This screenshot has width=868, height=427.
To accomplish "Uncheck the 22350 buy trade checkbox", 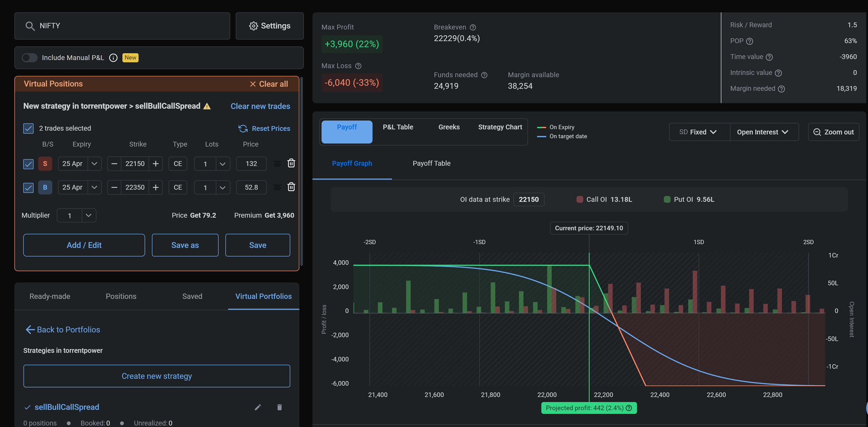I will (28, 187).
